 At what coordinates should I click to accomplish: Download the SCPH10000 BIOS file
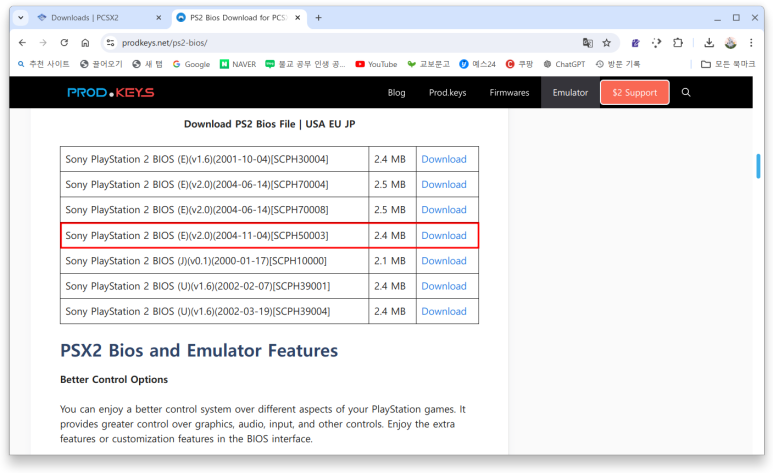[444, 261]
